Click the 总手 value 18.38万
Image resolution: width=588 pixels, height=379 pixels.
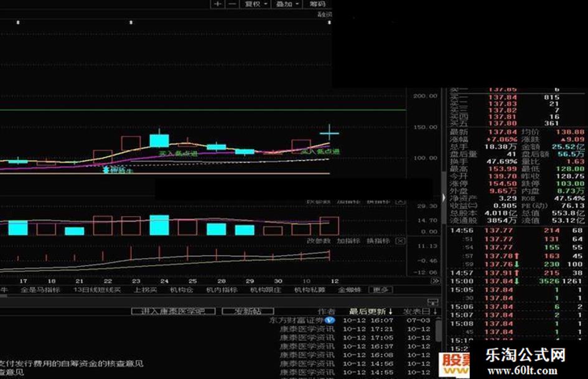[501, 147]
